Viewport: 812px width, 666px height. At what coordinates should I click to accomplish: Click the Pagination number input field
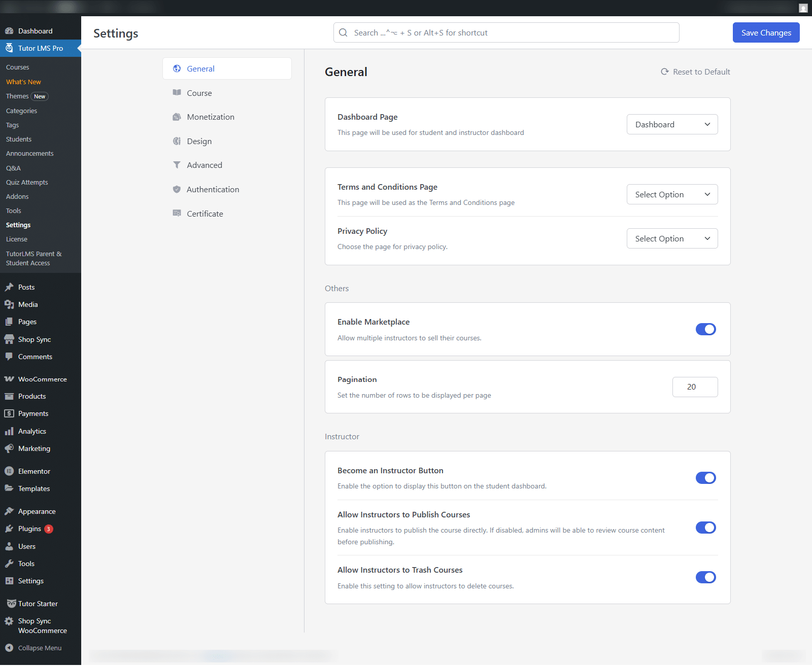coord(695,387)
